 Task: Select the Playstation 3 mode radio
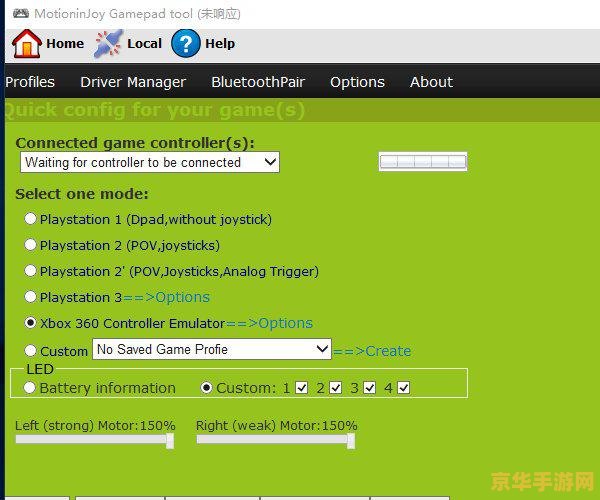coord(30,297)
